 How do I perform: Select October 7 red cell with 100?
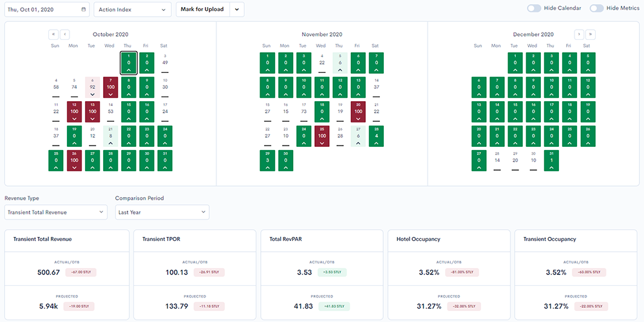tap(111, 88)
